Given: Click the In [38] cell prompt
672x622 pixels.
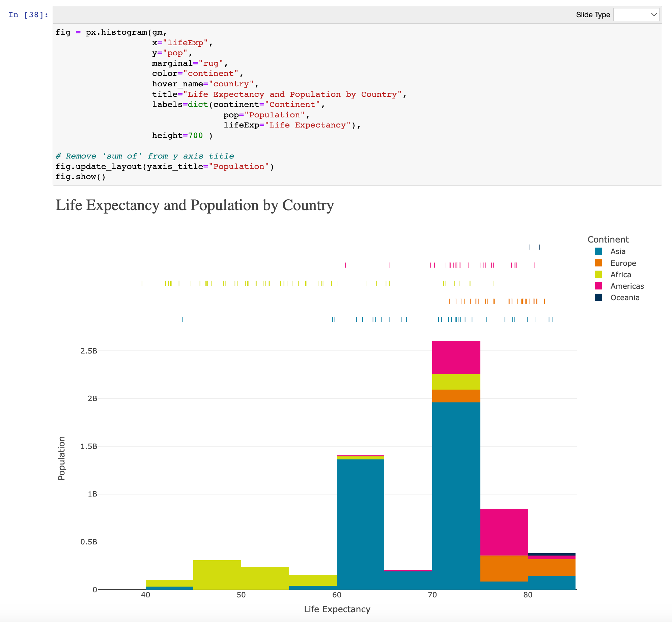Looking at the screenshot, I should pos(28,15).
